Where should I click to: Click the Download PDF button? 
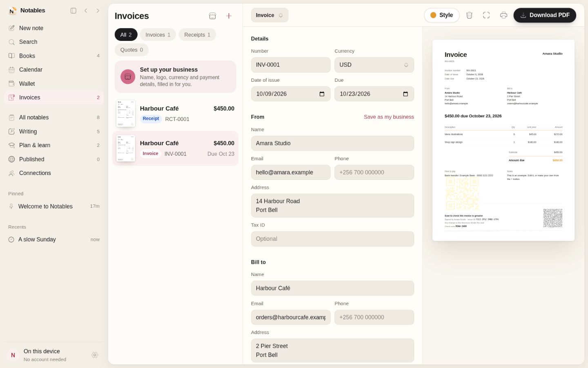point(545,15)
